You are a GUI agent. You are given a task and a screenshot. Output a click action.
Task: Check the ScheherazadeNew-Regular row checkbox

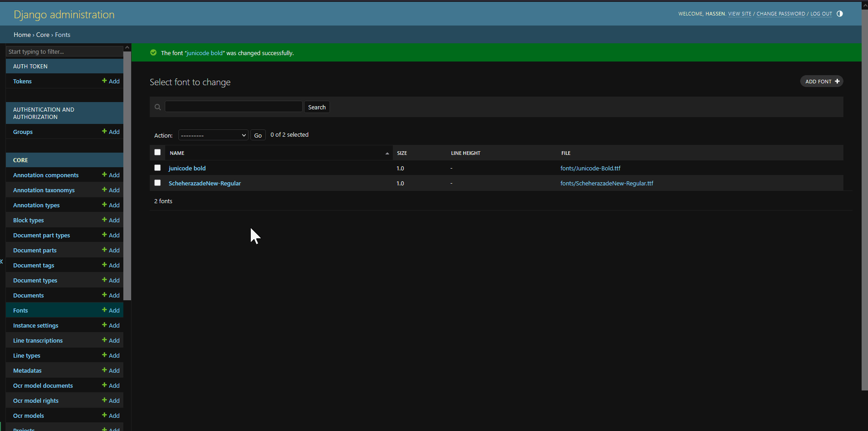point(157,183)
